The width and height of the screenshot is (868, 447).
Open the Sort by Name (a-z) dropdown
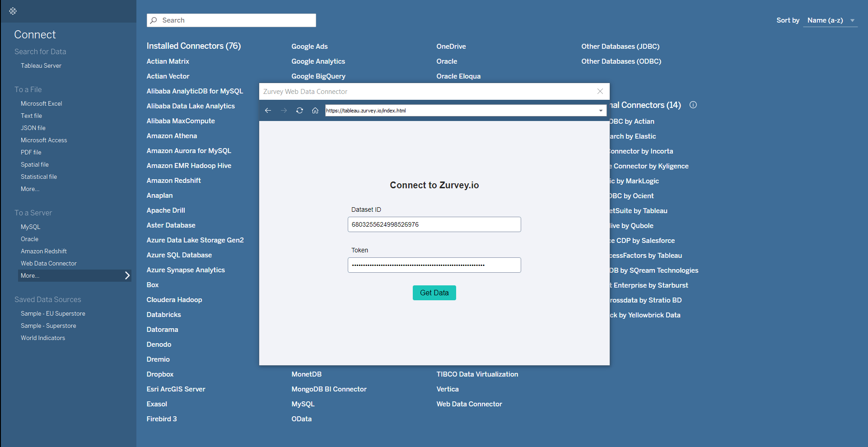tap(831, 20)
